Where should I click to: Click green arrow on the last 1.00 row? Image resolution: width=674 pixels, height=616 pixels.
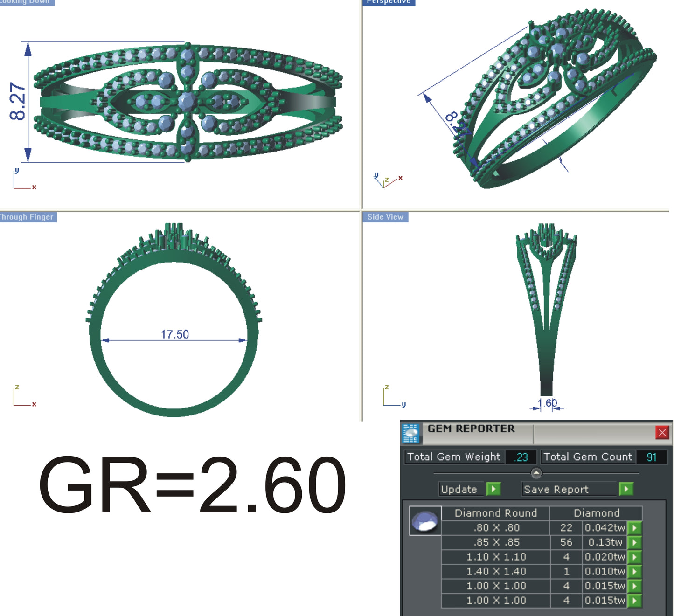pyautogui.click(x=634, y=601)
